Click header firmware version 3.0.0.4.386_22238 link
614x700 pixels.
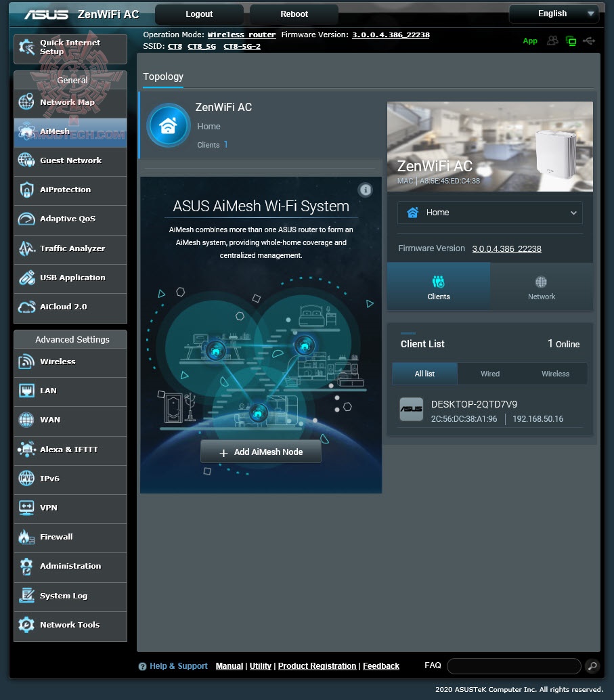click(391, 35)
